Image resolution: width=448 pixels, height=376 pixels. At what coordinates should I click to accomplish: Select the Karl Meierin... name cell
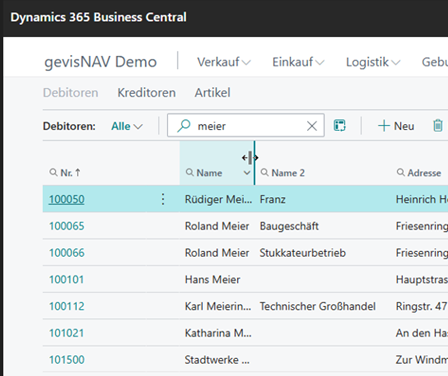pos(218,306)
